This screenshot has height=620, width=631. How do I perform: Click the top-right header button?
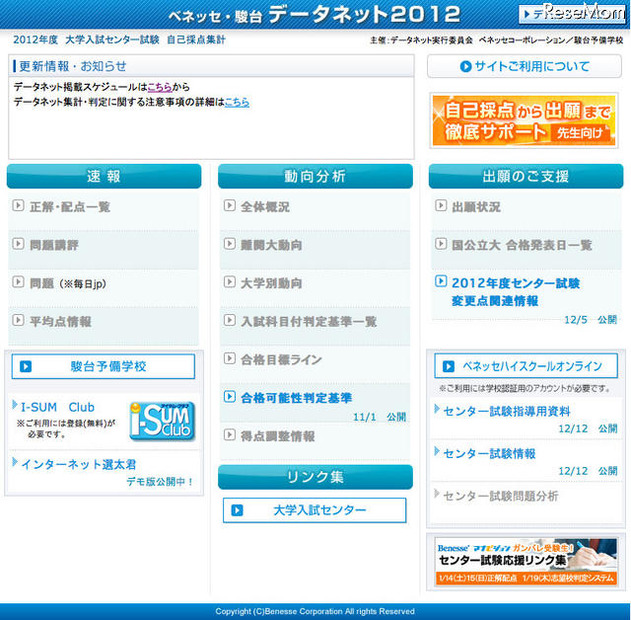point(571,14)
